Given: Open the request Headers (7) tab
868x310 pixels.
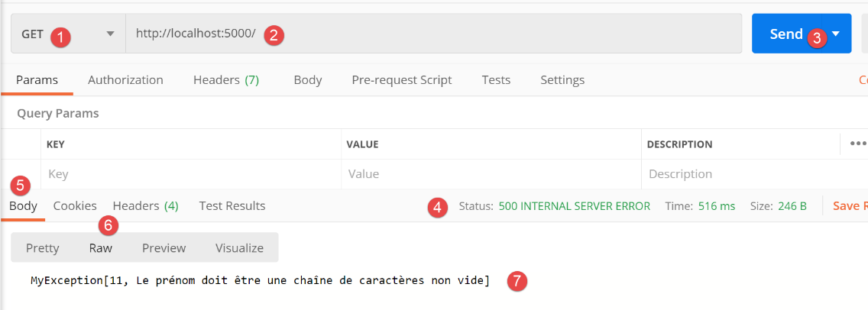Looking at the screenshot, I should click(225, 79).
